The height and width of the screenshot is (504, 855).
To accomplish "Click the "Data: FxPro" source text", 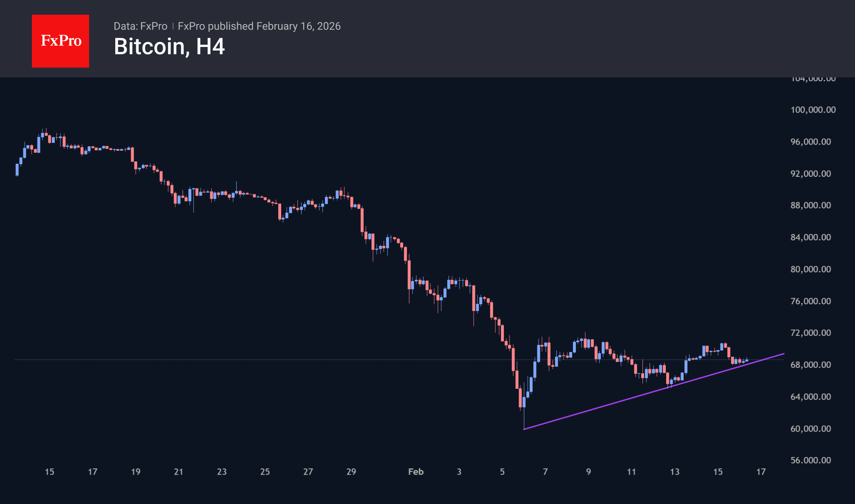I will [x=140, y=26].
